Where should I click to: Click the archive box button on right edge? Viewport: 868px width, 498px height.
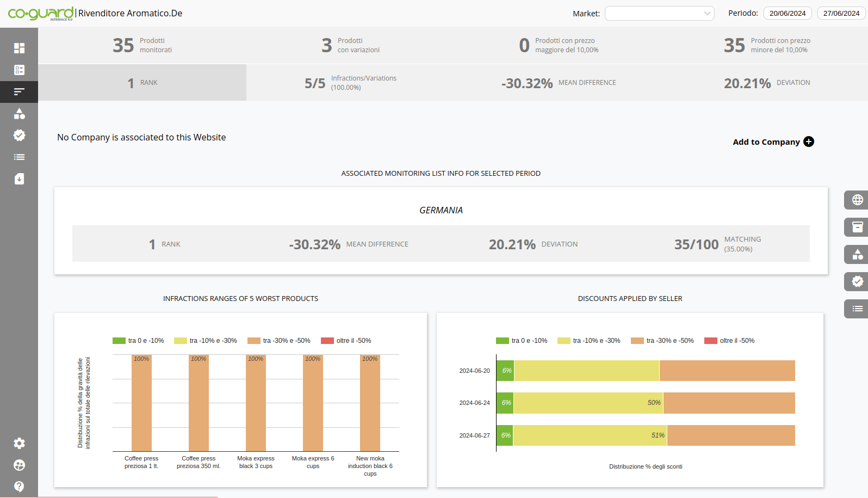coord(857,228)
